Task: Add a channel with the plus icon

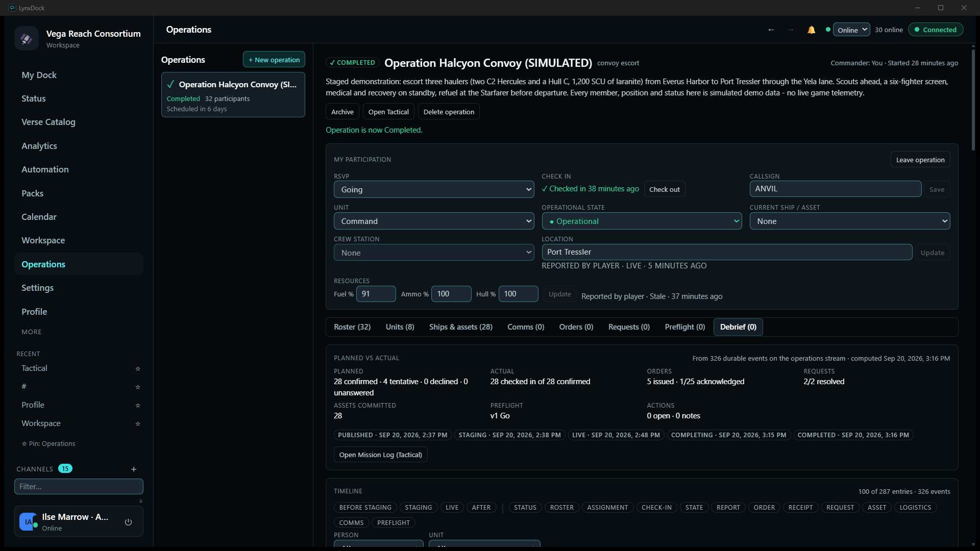Action: pyautogui.click(x=134, y=469)
